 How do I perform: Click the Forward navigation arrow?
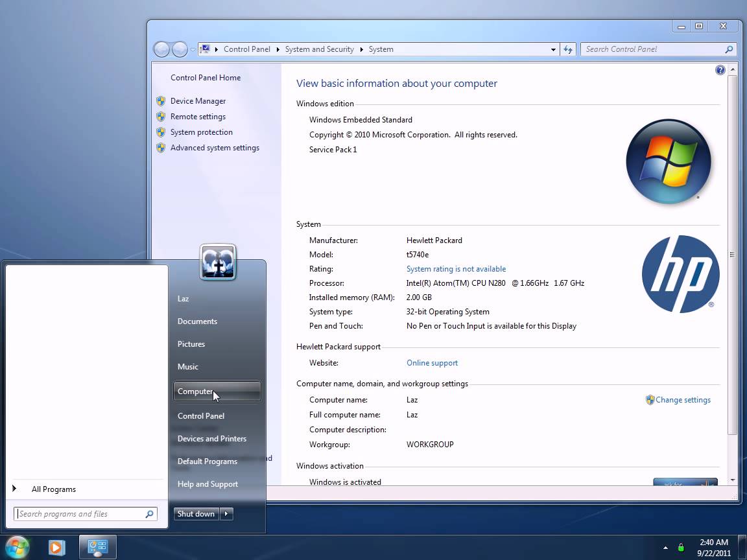point(180,49)
